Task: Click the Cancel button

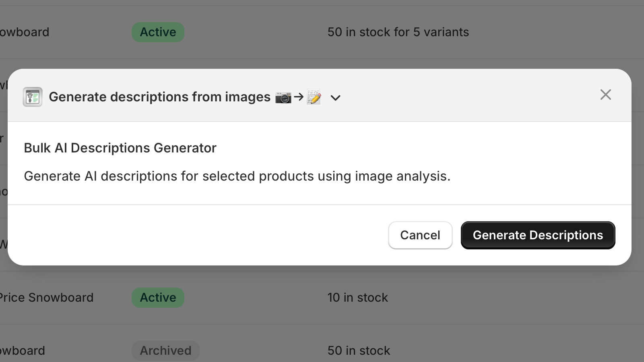Action: point(420,235)
